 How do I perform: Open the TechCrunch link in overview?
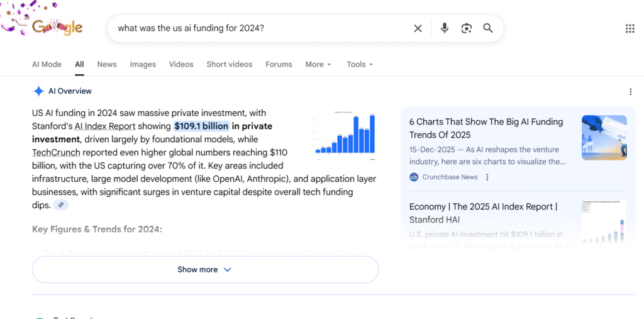click(x=56, y=153)
